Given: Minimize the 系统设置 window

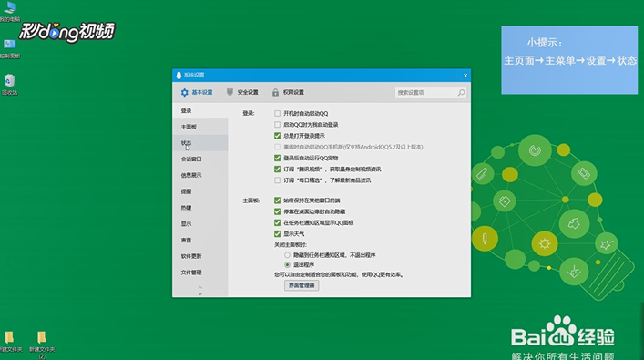Looking at the screenshot, I should click(453, 76).
